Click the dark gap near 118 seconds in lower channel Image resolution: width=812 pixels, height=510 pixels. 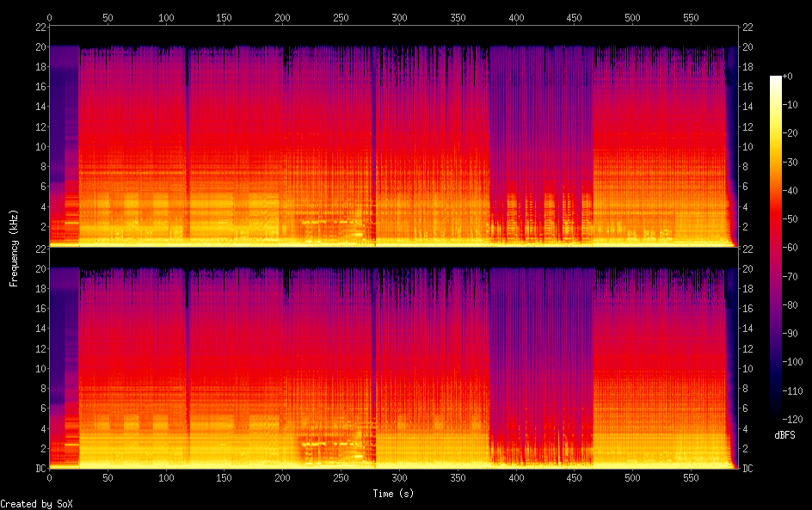point(187,361)
